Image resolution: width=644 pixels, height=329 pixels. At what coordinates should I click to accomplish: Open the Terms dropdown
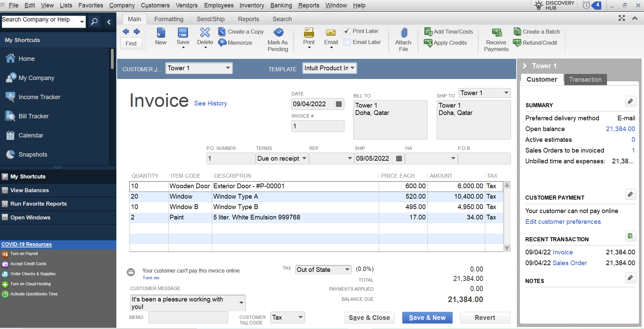304,158
